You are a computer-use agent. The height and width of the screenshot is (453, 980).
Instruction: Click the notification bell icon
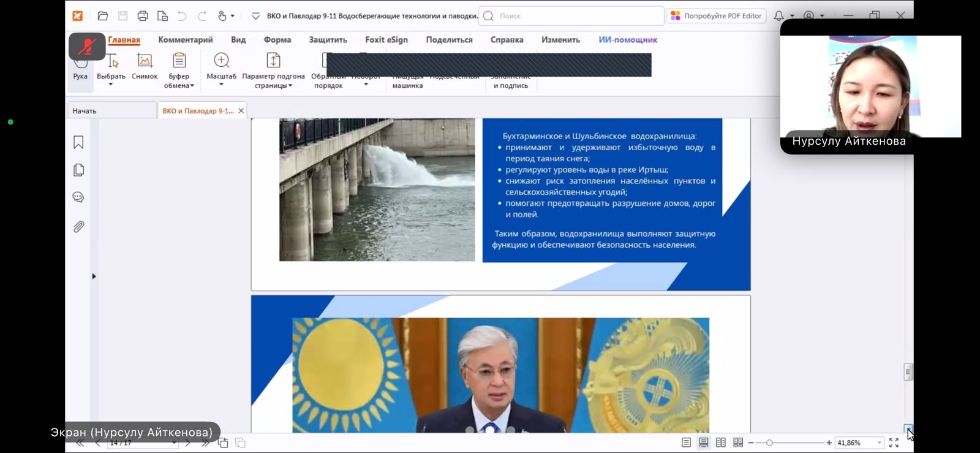[x=778, y=16]
